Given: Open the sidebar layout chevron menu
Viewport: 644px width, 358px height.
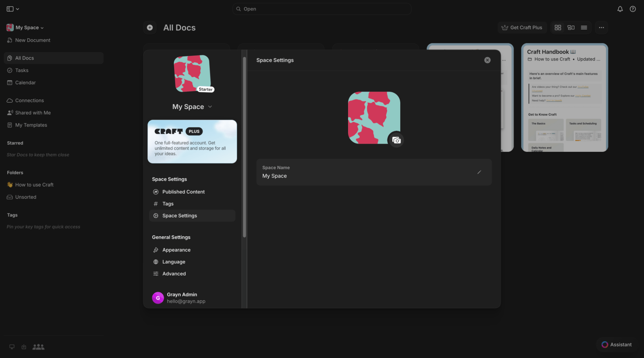Looking at the screenshot, I should click(x=18, y=9).
